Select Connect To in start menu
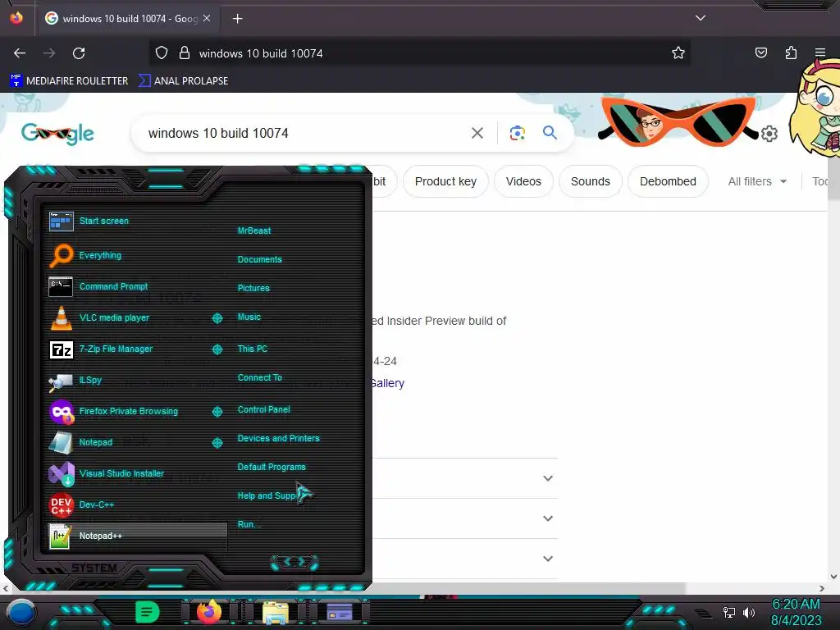This screenshot has height=630, width=840. [260, 377]
